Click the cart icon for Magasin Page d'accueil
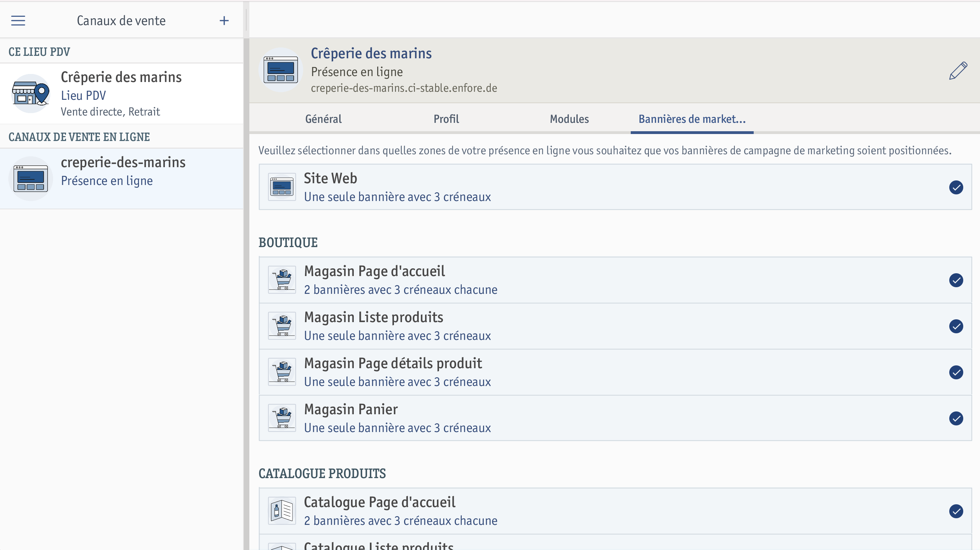This screenshot has height=550, width=980. click(x=282, y=280)
